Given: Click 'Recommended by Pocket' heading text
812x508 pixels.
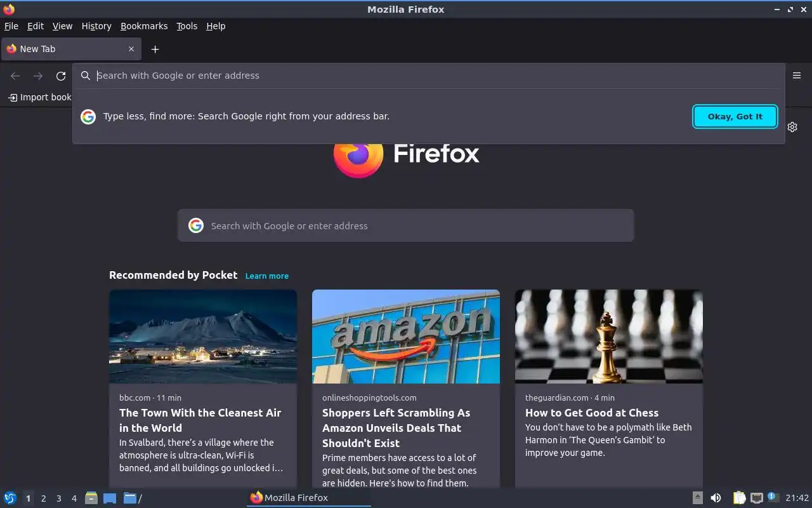Looking at the screenshot, I should (173, 275).
